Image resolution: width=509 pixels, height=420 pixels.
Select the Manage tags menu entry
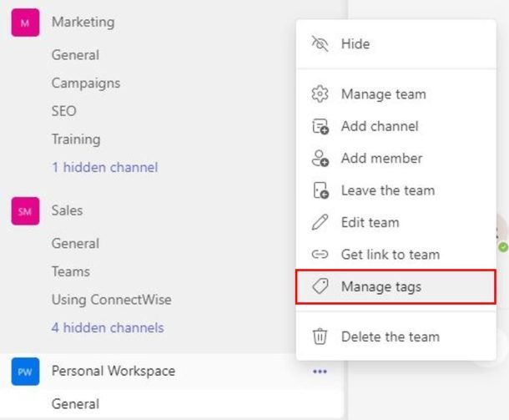[x=396, y=286]
